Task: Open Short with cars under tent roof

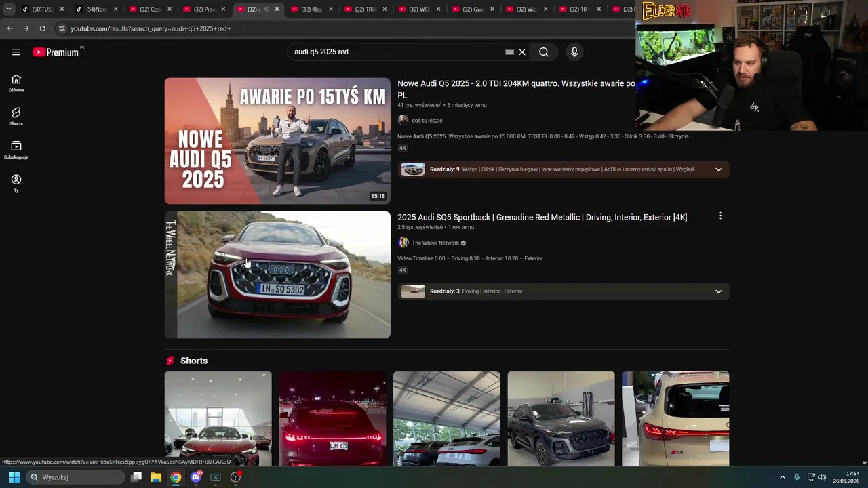Action: point(447,419)
